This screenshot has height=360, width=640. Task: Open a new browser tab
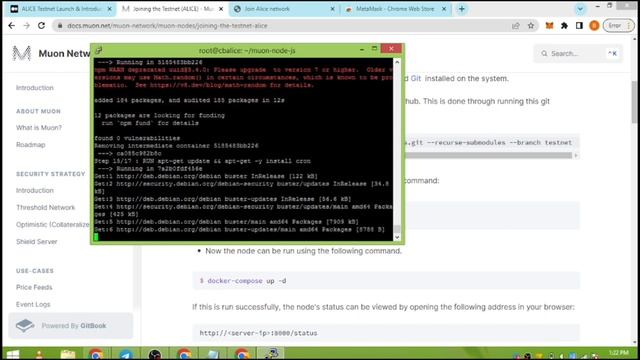[462, 9]
